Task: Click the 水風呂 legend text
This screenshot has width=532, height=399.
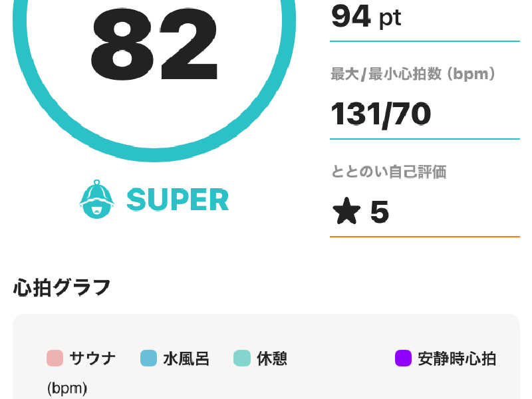Action: coord(186,358)
